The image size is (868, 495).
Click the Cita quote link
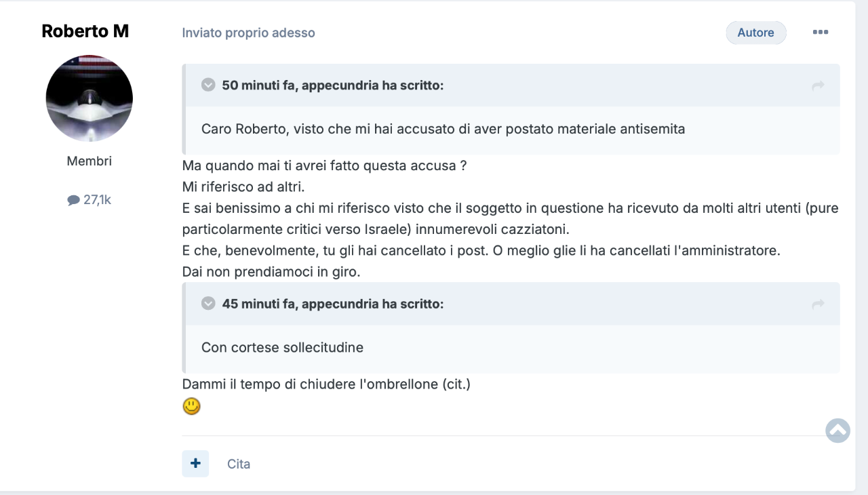tap(239, 464)
